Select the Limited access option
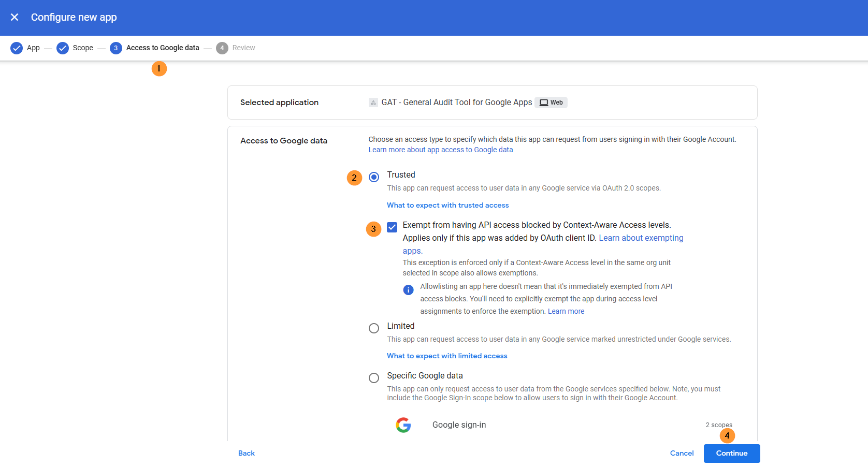The image size is (868, 467). coord(374,328)
